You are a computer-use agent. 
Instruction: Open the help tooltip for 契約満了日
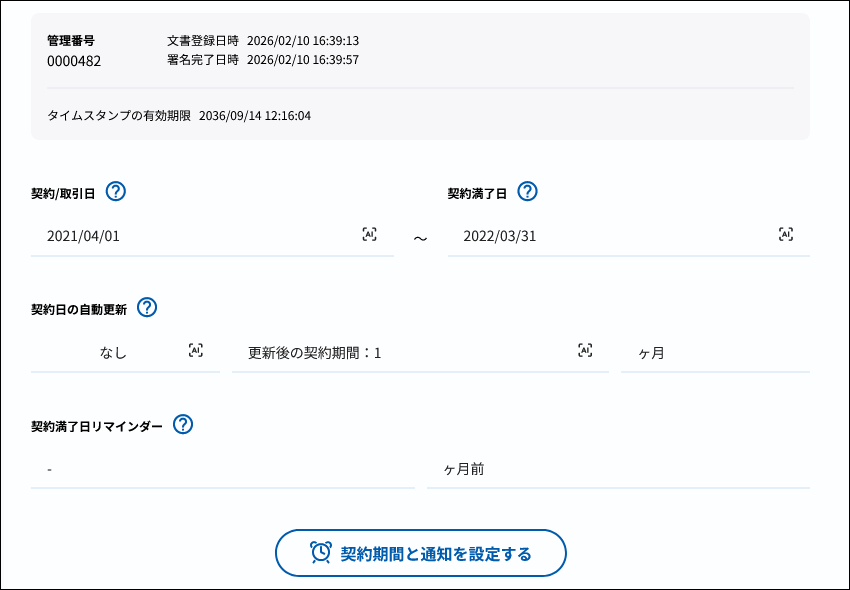coord(527,192)
